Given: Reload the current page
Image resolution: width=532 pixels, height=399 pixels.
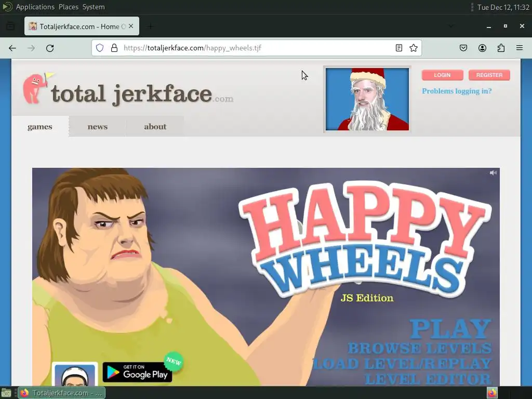Looking at the screenshot, I should [x=50, y=48].
